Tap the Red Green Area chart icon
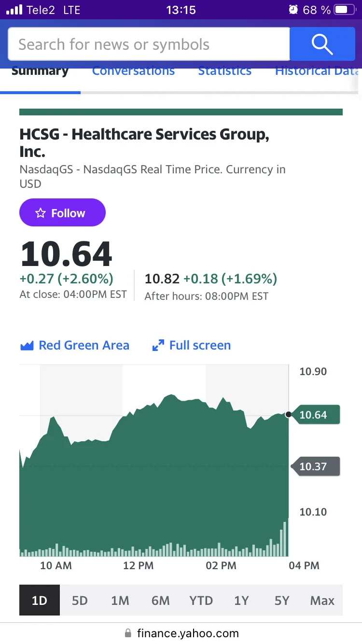 (x=27, y=346)
